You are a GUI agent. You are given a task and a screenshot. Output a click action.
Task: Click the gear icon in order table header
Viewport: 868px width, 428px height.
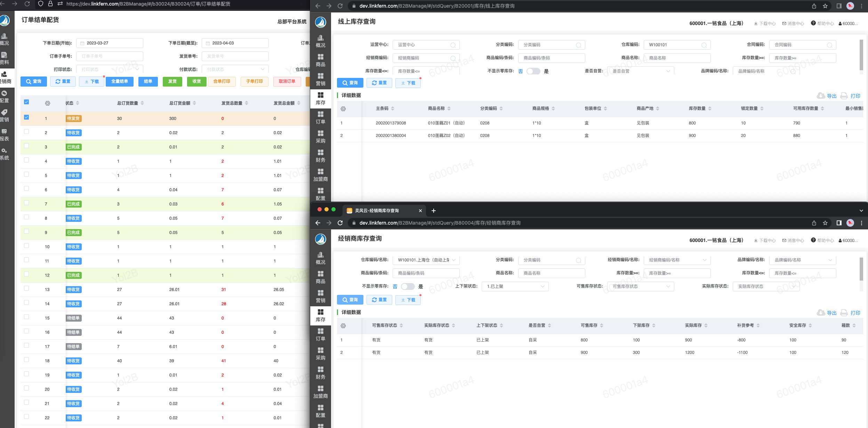click(x=48, y=103)
